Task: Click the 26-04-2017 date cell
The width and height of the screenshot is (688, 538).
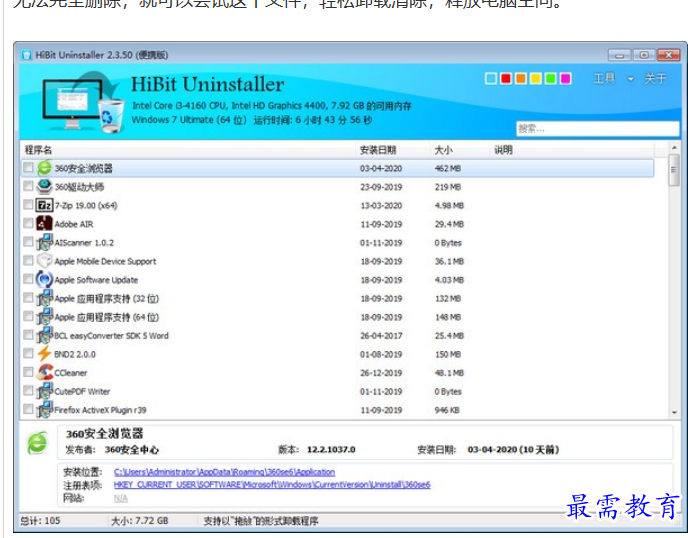Action: [x=381, y=336]
